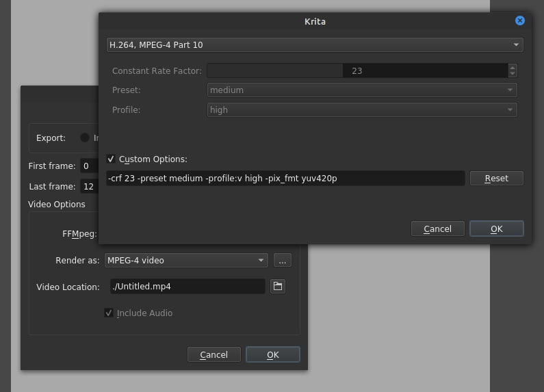This screenshot has height=392, width=544.
Task: Open the Render as MPEG-4 video dropdown
Action: (x=186, y=260)
